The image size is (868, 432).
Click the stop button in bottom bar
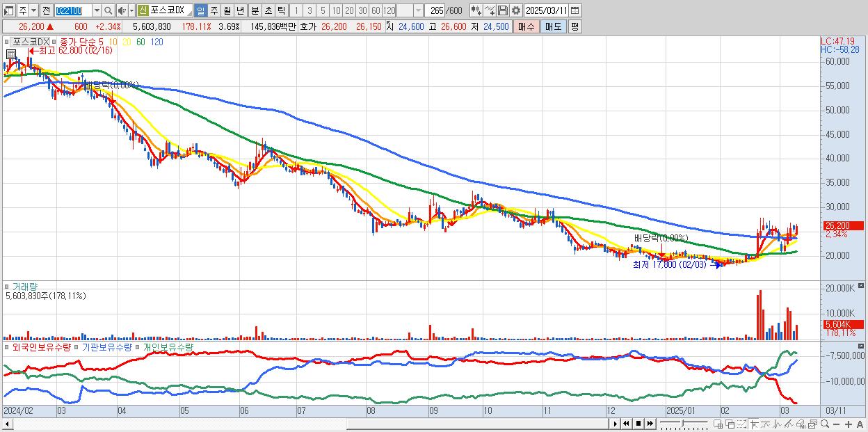[x=638, y=424]
